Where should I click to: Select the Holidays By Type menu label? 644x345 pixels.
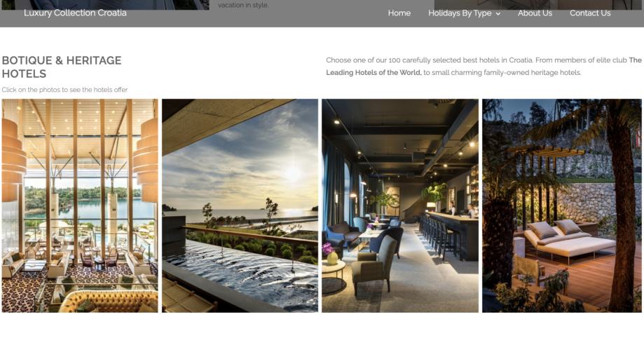[x=460, y=13]
